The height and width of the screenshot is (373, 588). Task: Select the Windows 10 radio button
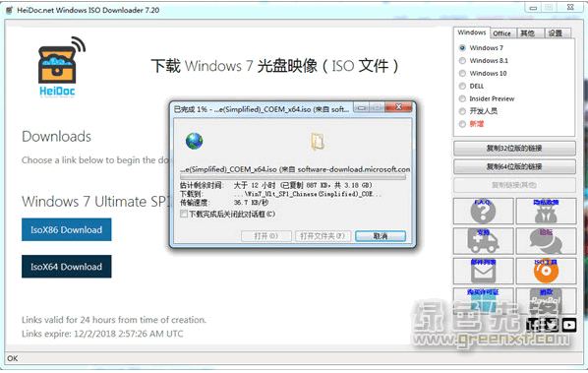[x=462, y=73]
